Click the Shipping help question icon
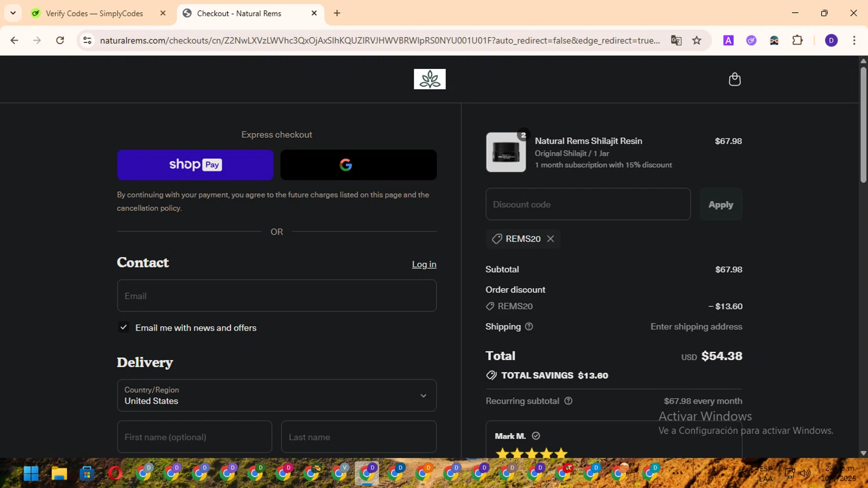The width and height of the screenshot is (868, 488). click(529, 326)
